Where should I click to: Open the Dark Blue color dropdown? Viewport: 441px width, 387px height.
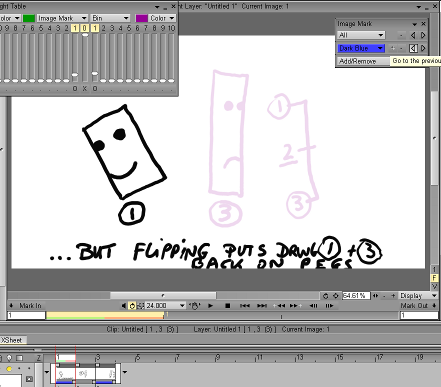(x=361, y=48)
